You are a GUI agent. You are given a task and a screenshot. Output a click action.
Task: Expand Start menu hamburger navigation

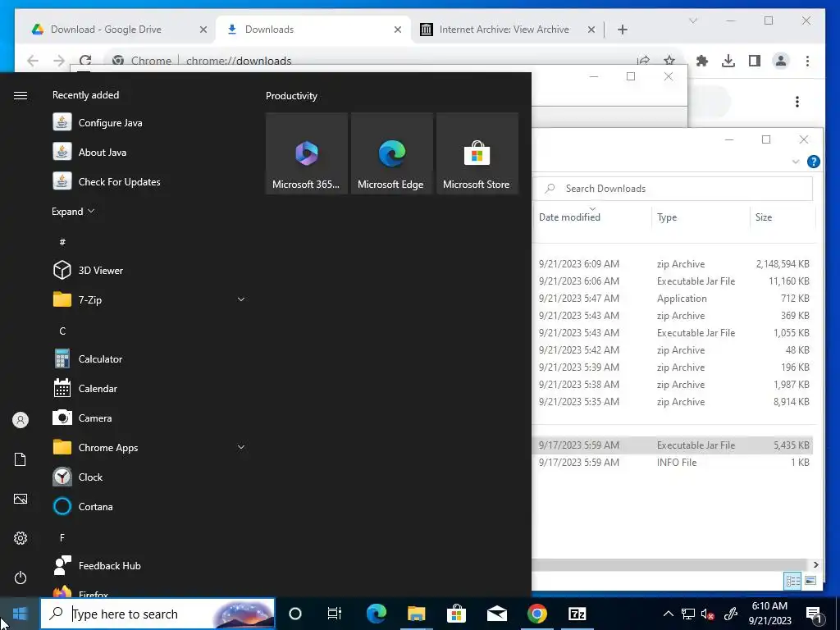tap(21, 95)
